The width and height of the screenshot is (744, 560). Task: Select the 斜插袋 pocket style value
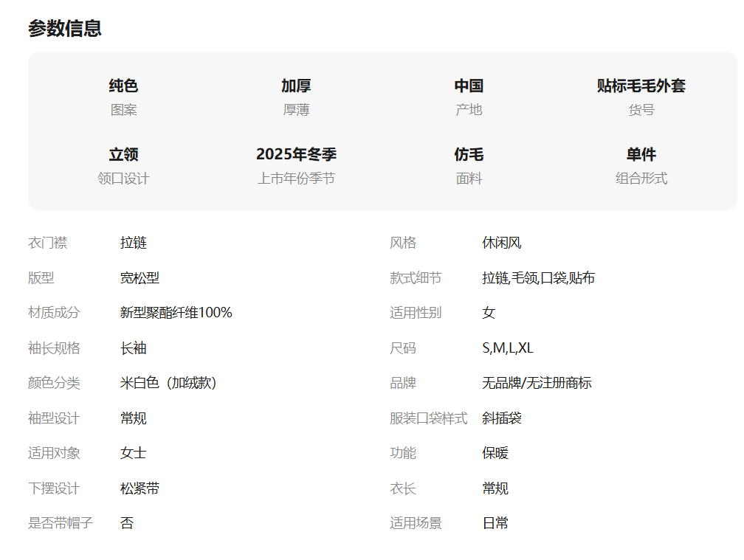click(502, 418)
